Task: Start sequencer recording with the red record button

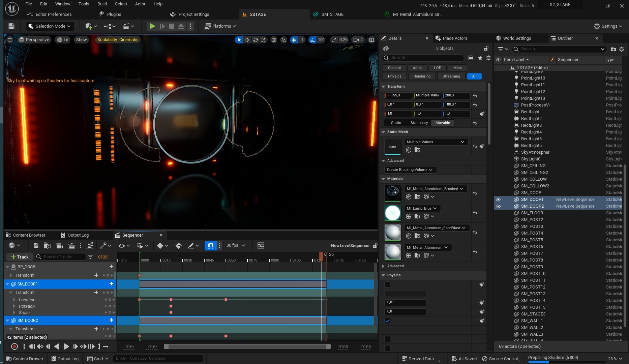Action: point(14,346)
